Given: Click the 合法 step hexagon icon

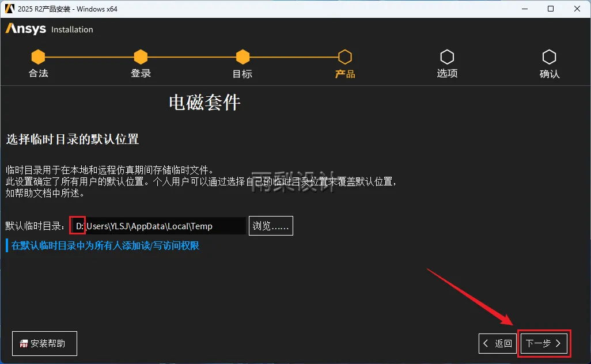Looking at the screenshot, I should 38,57.
